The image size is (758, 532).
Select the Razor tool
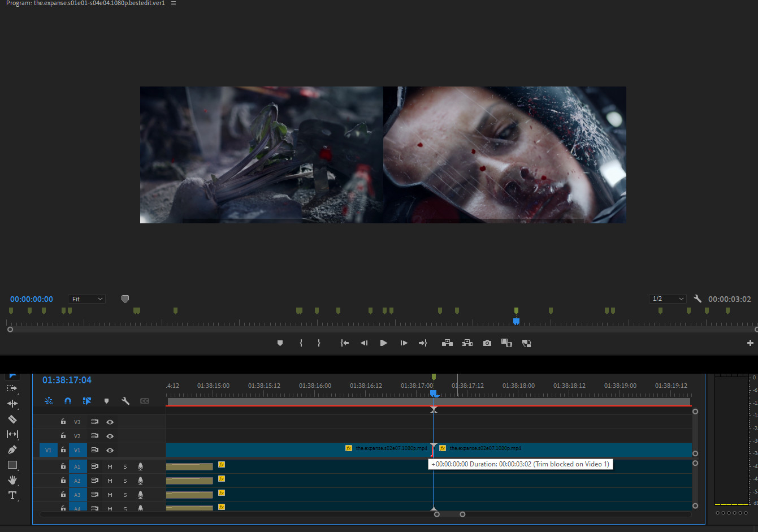pyautogui.click(x=12, y=419)
